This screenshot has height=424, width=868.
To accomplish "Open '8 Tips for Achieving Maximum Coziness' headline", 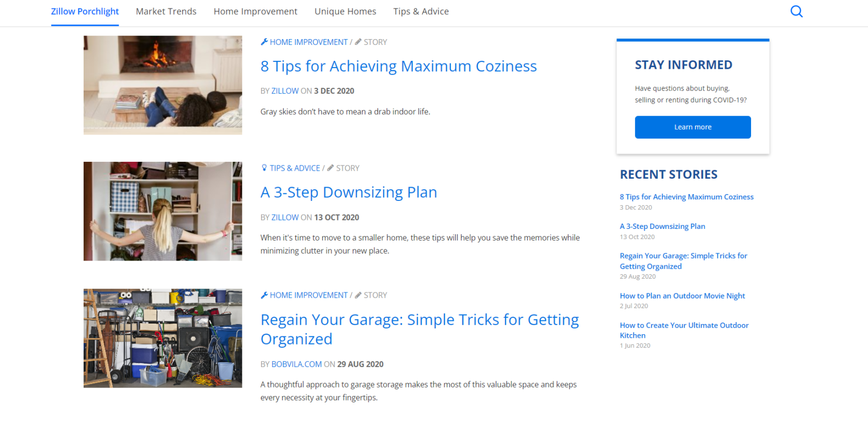I will pos(399,66).
